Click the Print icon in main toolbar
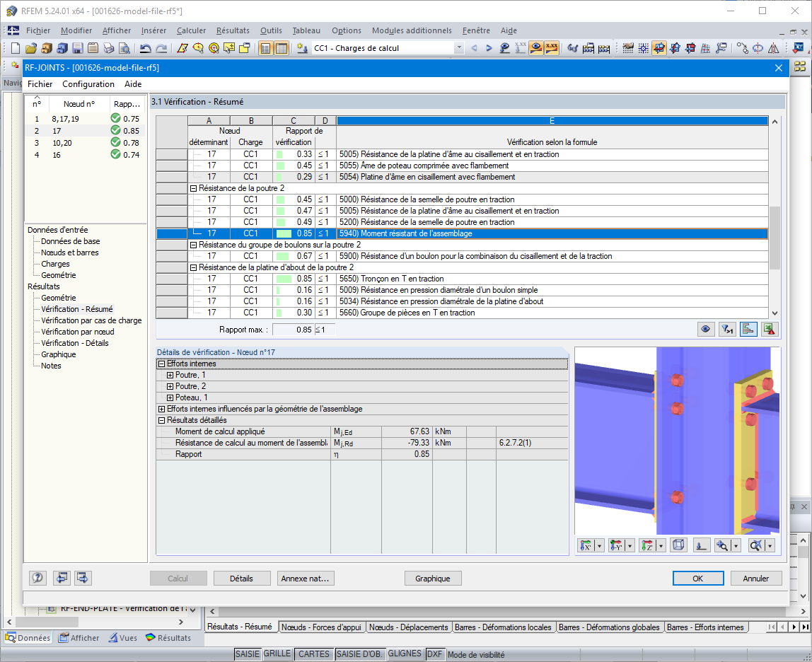812x662 pixels. 109,48
